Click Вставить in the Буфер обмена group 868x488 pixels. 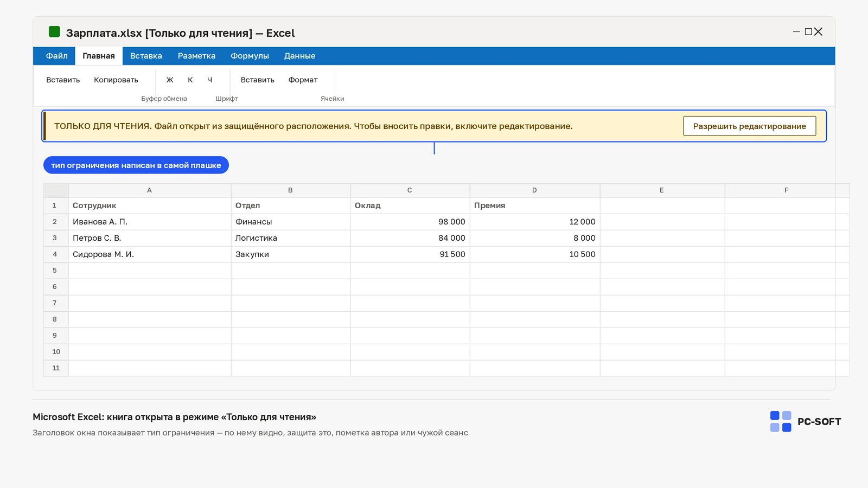coord(63,80)
